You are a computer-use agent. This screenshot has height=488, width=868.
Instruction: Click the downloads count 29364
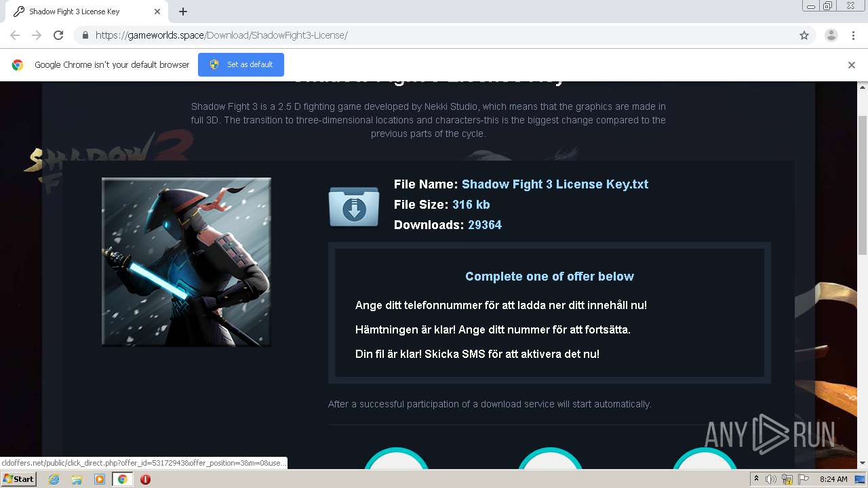pos(485,225)
